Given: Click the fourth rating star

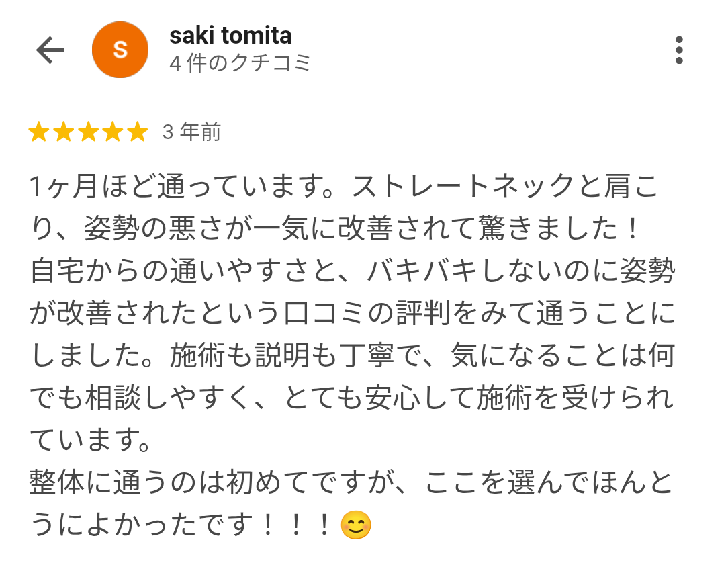Looking at the screenshot, I should coord(113,132).
